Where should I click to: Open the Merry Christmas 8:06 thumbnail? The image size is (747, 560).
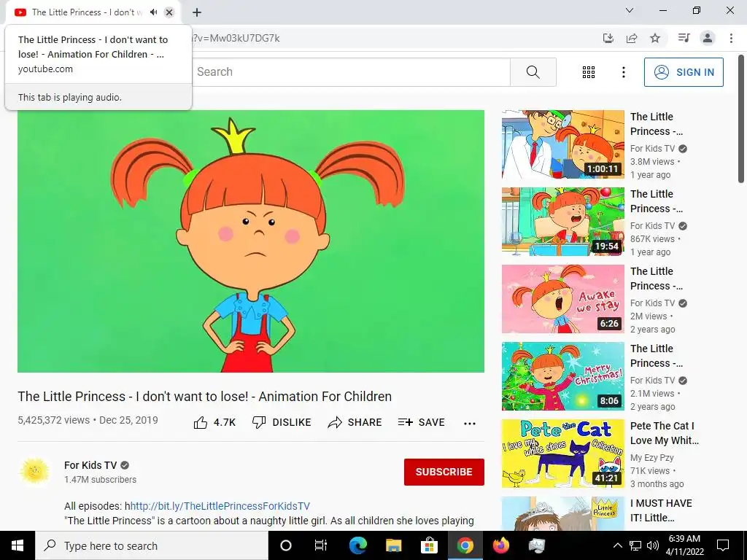point(562,376)
